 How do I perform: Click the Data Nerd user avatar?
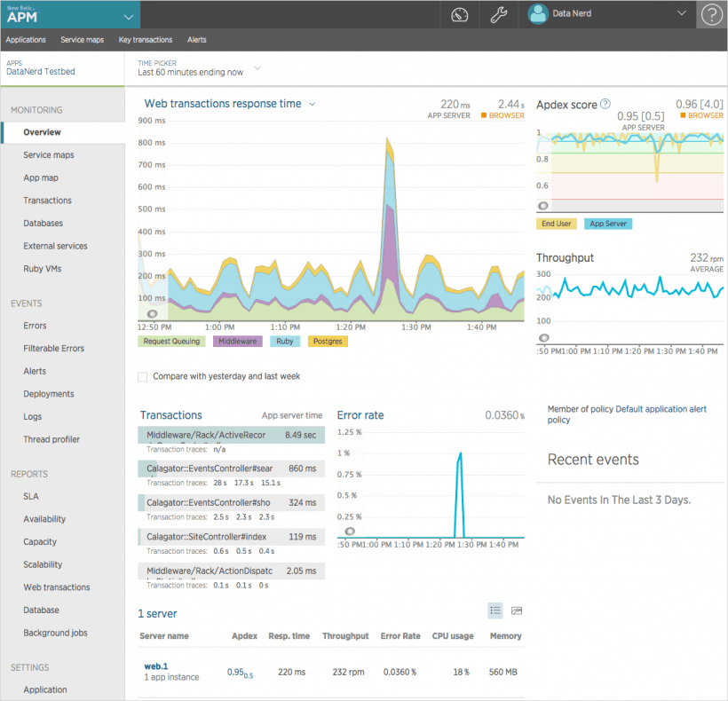point(538,14)
